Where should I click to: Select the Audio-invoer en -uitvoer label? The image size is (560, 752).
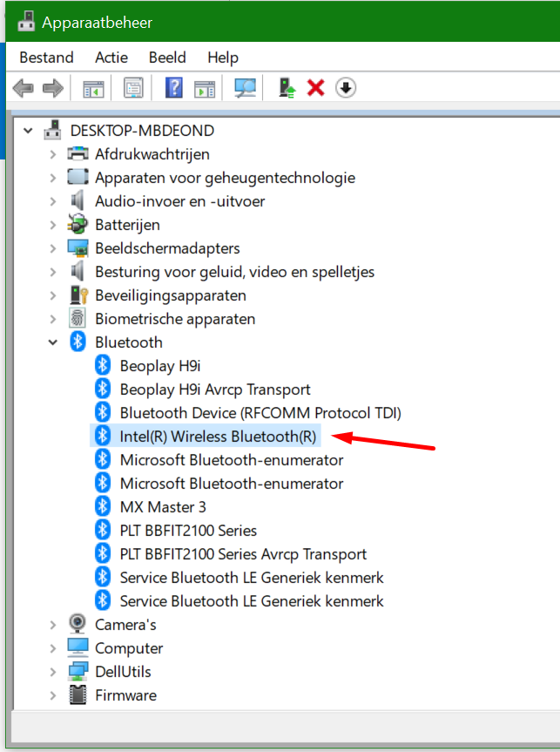pos(179,201)
